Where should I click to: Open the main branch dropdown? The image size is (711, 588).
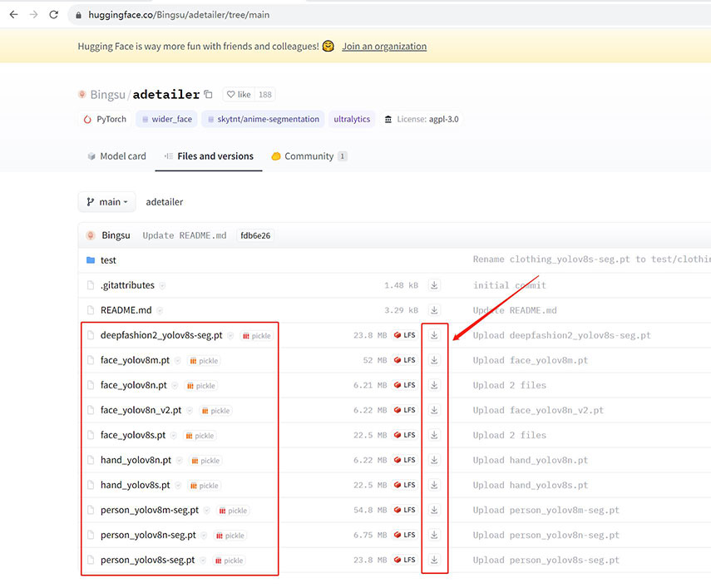coord(106,202)
